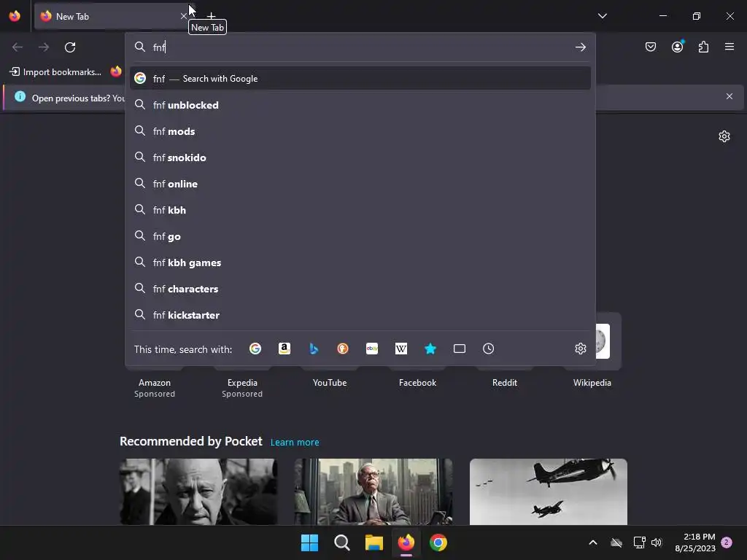Choose the 'fnf snokido' suggestion

[x=360, y=157]
